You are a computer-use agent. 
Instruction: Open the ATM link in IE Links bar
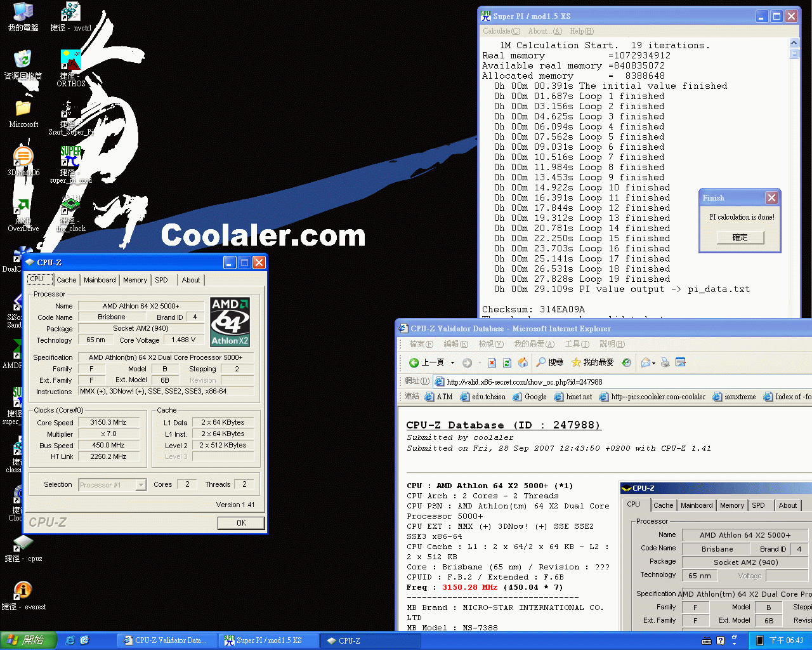tap(439, 397)
